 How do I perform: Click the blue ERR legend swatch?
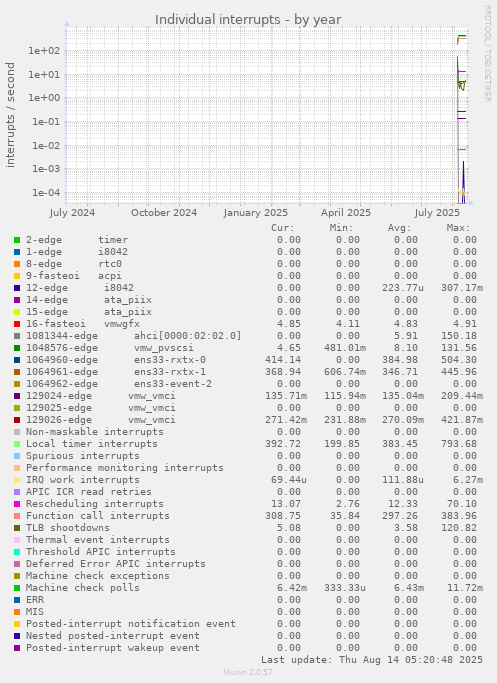tap(17, 600)
